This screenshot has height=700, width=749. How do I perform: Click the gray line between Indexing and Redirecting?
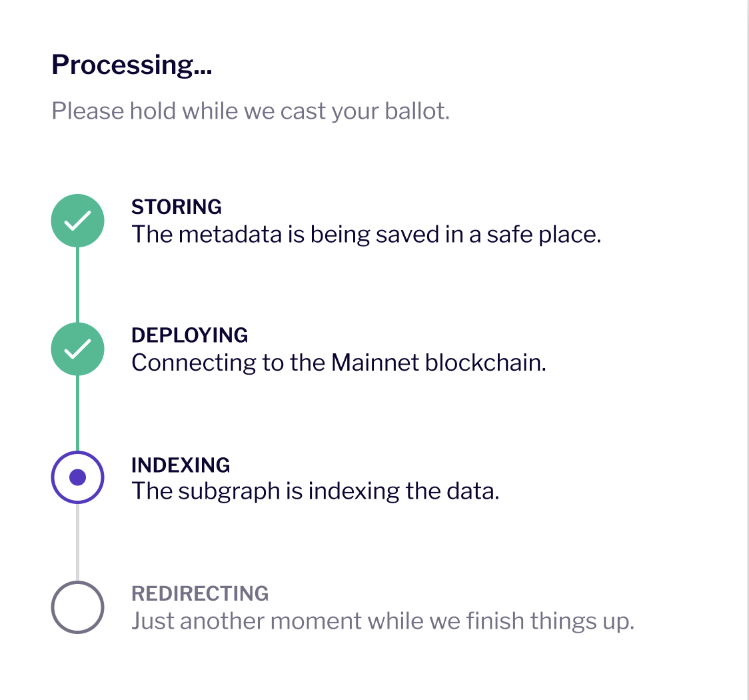[78, 542]
